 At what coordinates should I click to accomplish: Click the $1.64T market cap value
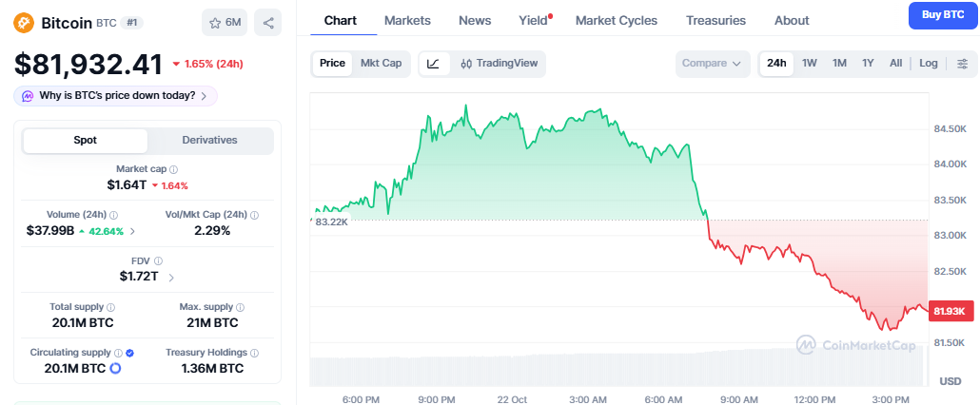(x=127, y=185)
